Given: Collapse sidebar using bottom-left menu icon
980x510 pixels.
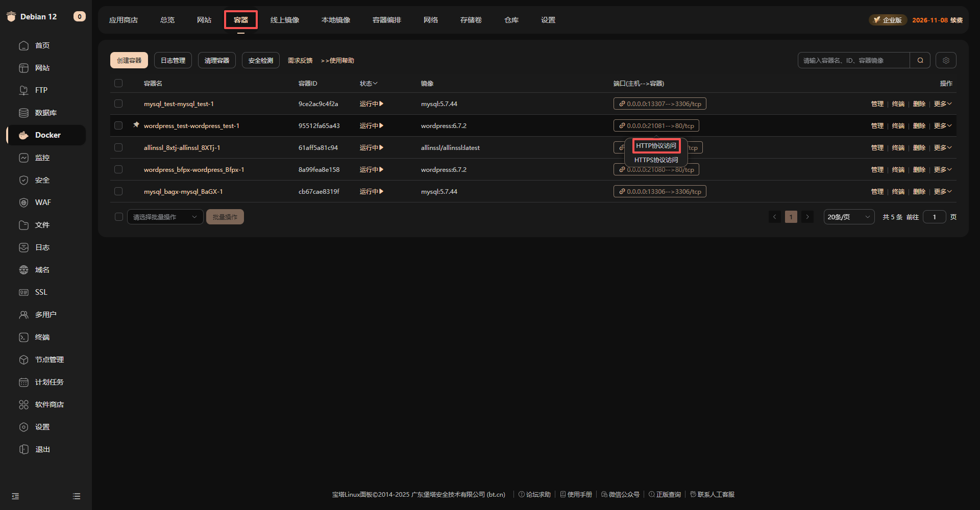Looking at the screenshot, I should (15, 496).
